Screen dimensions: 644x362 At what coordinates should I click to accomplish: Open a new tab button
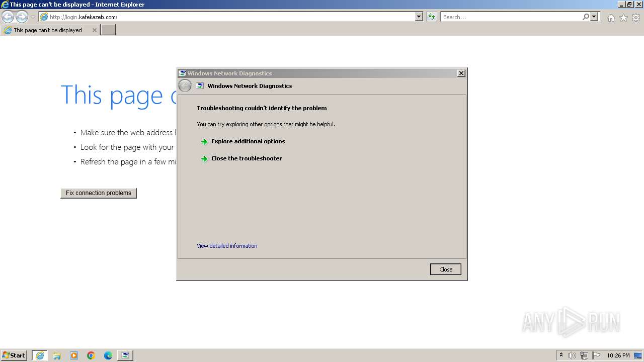[x=108, y=30]
